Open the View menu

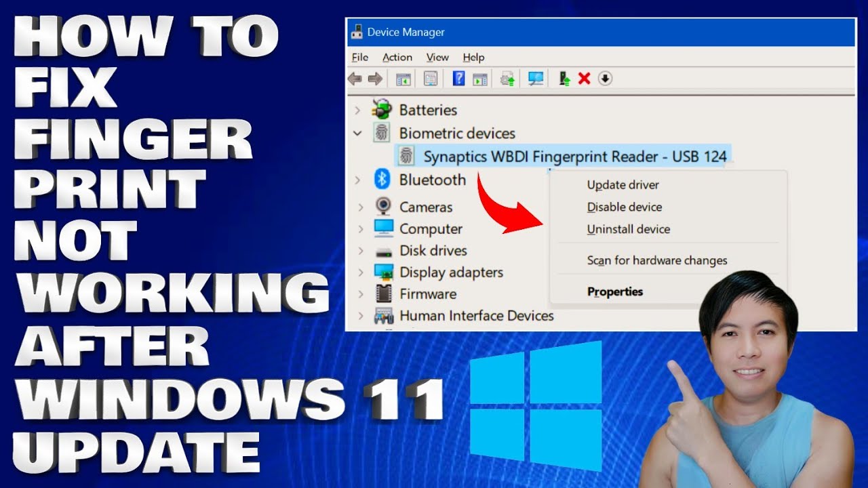pyautogui.click(x=437, y=57)
